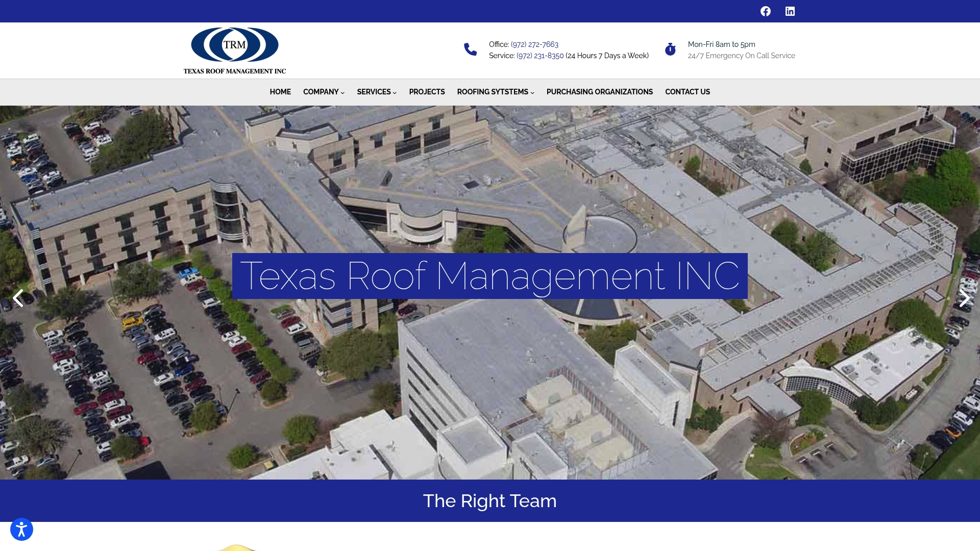Expand the Services dropdown menu

click(x=376, y=92)
